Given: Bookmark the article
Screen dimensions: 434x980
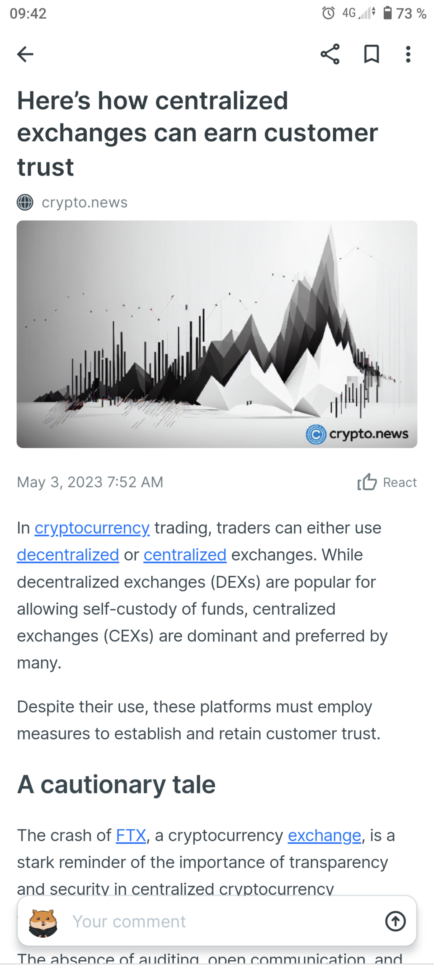Looking at the screenshot, I should pyautogui.click(x=371, y=54).
